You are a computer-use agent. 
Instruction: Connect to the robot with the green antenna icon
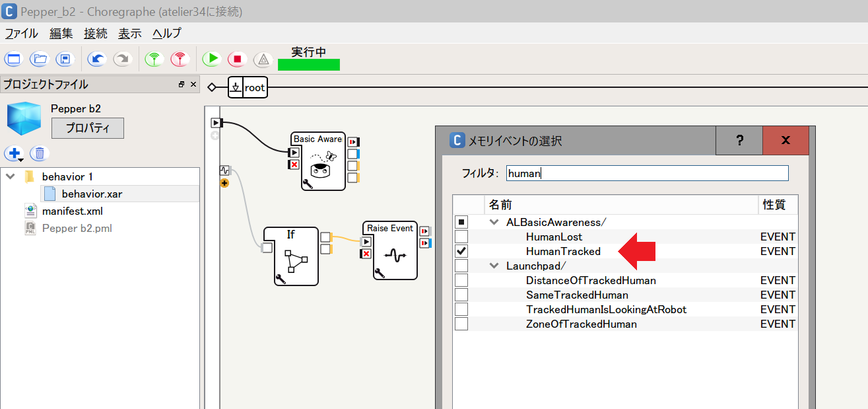(x=154, y=59)
